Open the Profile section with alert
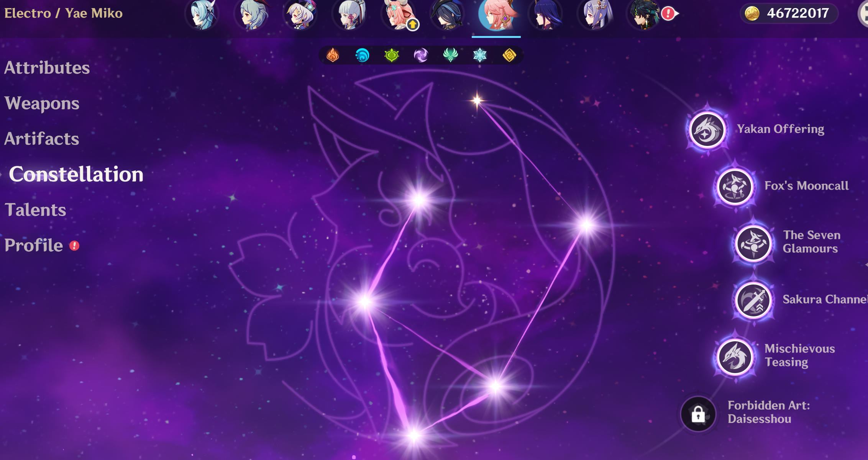This screenshot has height=460, width=868. (34, 246)
